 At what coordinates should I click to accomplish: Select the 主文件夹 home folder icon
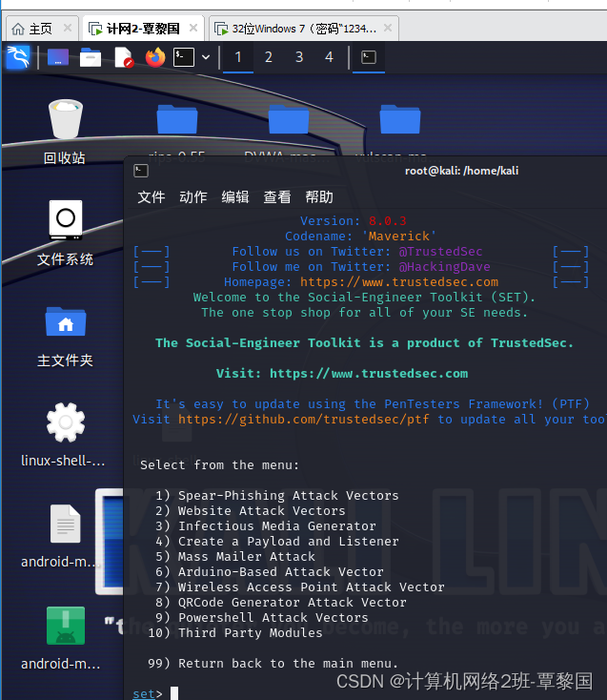(65, 336)
